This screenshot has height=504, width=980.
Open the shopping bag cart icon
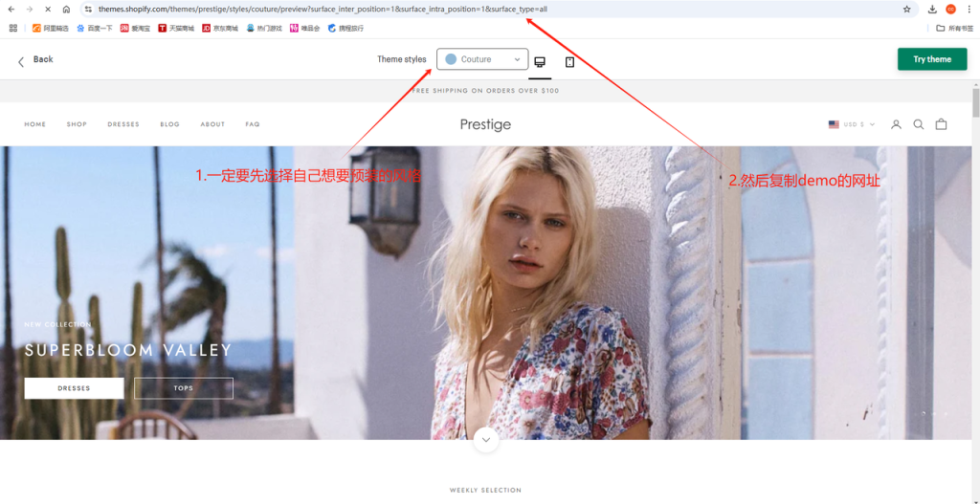[x=941, y=124]
